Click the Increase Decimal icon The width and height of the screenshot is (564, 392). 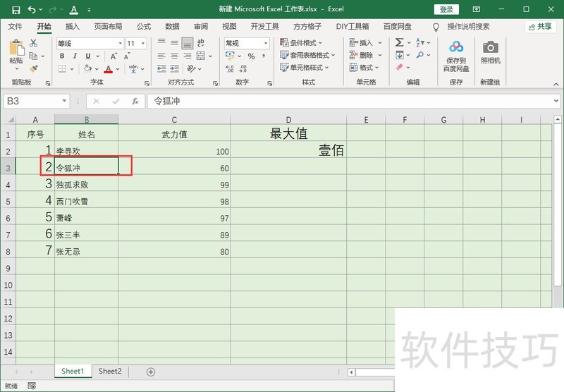(x=230, y=68)
